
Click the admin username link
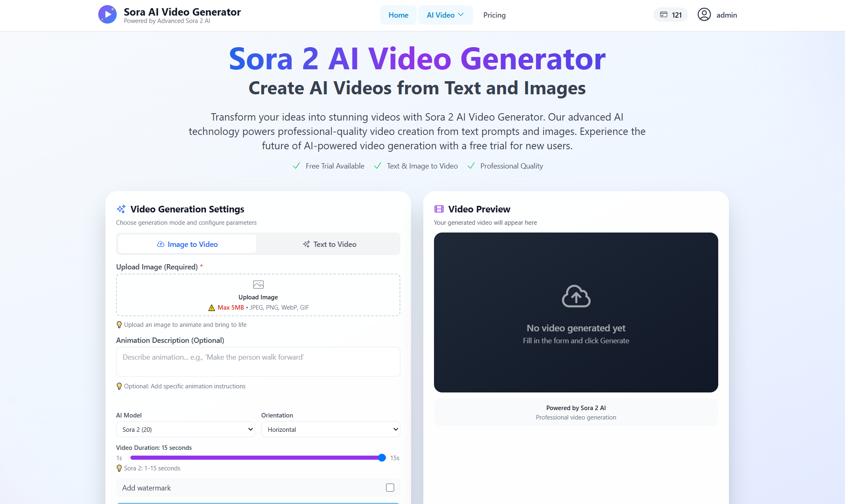tap(727, 15)
